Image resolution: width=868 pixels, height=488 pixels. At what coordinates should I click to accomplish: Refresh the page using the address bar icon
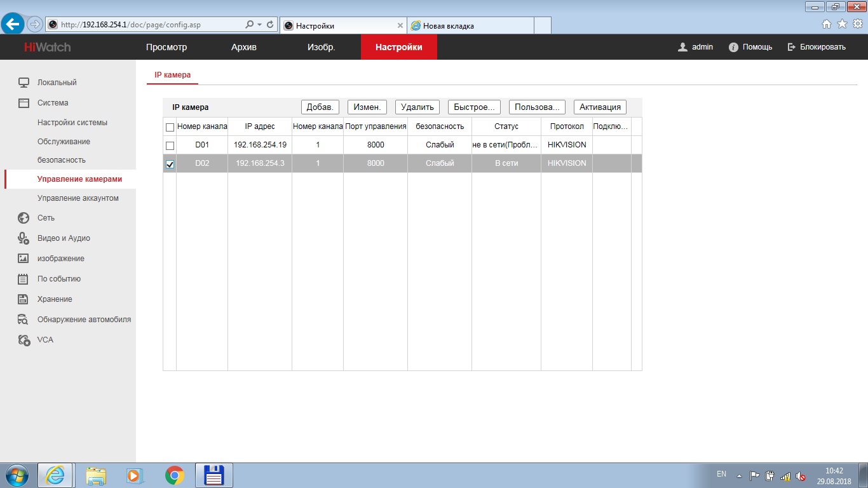[270, 25]
